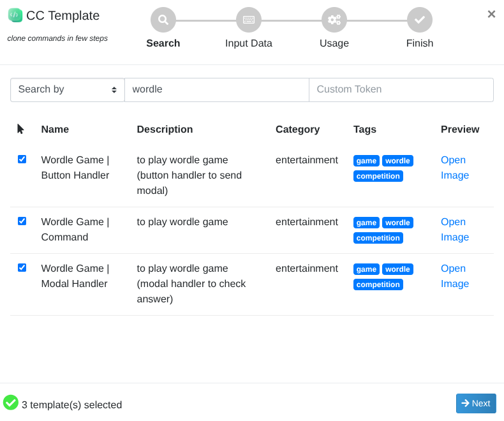Click 'clone commands in few steps' subtitle
The width and height of the screenshot is (504, 421).
tap(57, 38)
